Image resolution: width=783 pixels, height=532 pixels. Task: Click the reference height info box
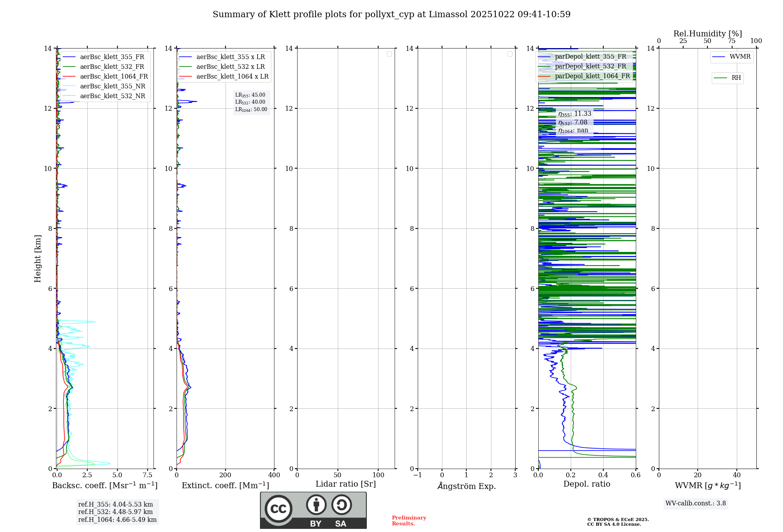117,512
